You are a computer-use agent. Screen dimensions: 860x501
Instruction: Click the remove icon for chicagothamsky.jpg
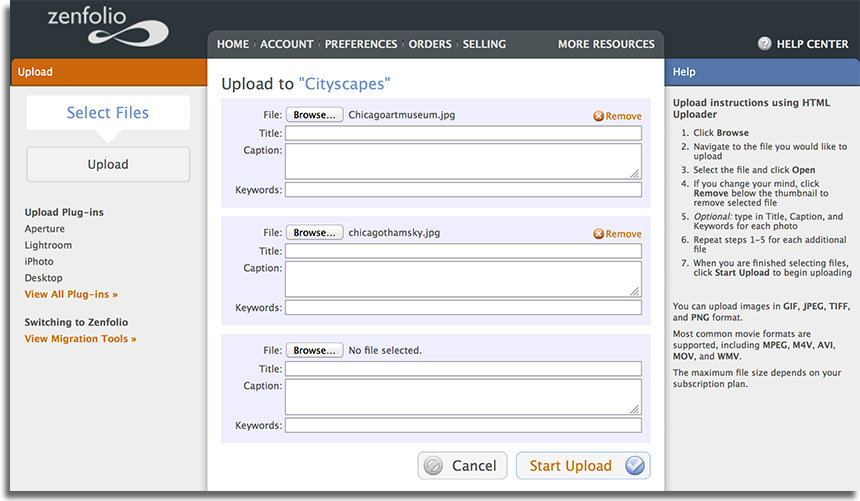click(x=598, y=234)
